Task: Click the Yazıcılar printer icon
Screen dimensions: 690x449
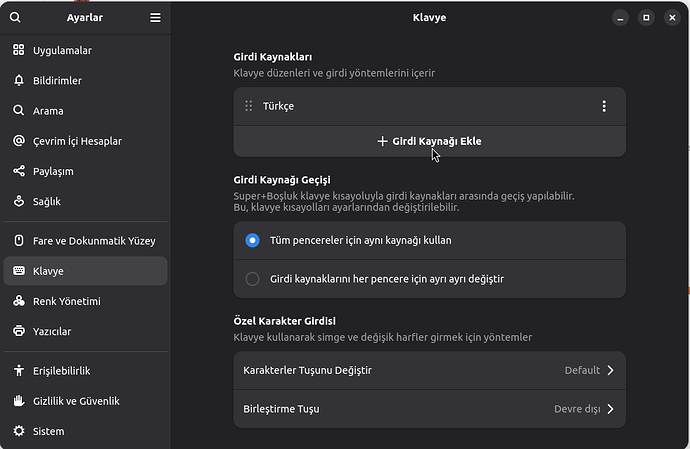Action: pos(19,331)
